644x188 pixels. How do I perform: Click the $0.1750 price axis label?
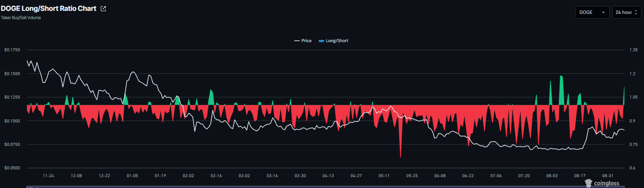[x=12, y=50]
